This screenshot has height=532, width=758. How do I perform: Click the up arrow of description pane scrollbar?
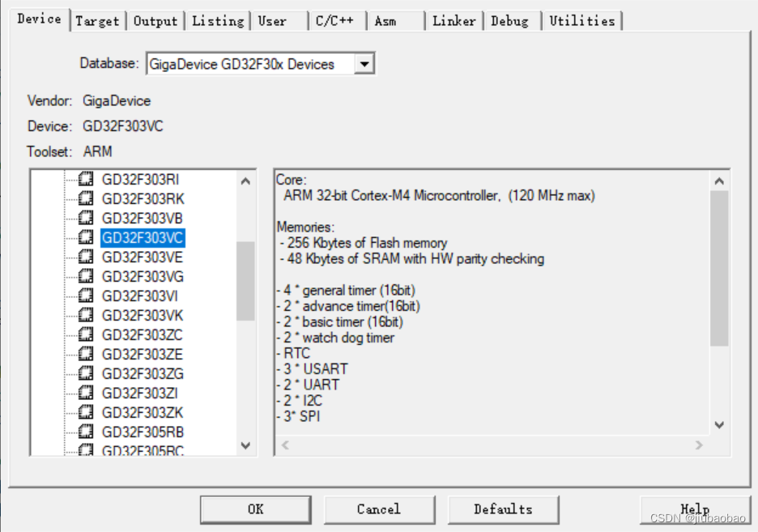click(719, 180)
